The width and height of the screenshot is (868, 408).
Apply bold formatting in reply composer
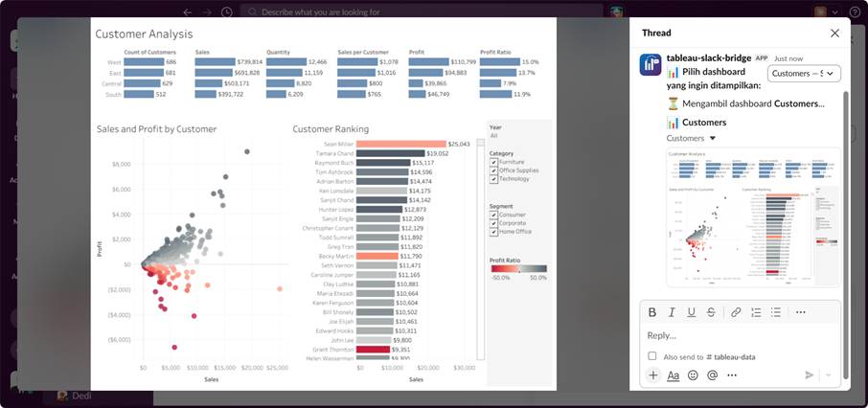[652, 312]
